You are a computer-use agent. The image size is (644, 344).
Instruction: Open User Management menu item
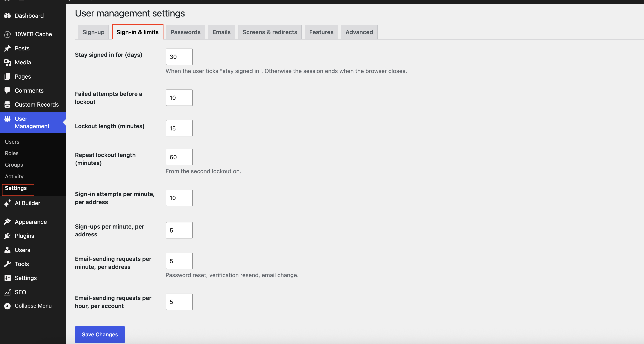pos(33,122)
